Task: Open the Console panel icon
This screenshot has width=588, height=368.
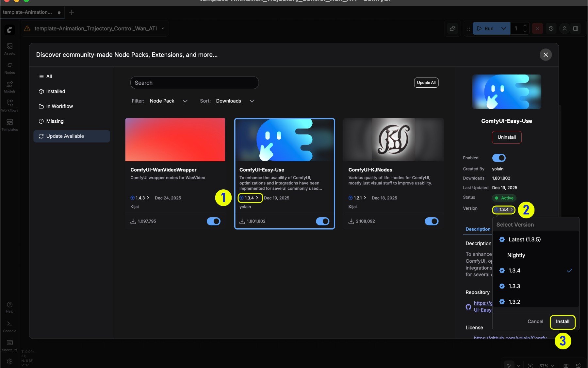Action: (x=9, y=326)
